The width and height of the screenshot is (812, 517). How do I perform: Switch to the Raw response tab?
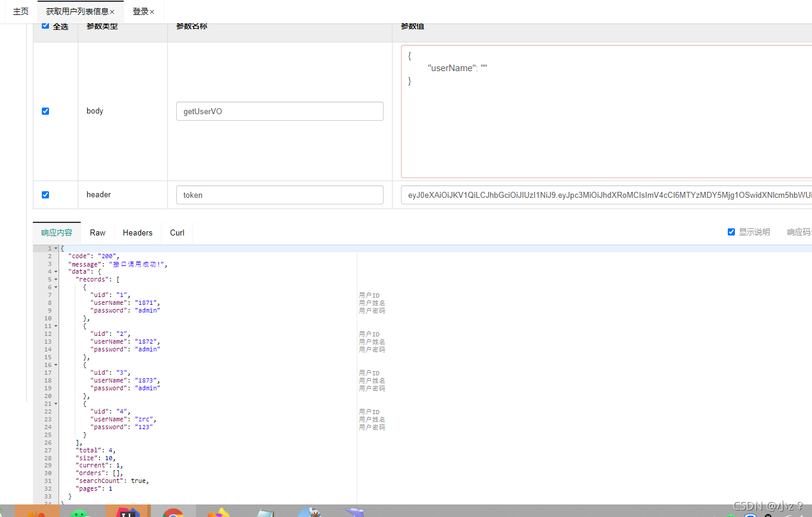point(97,233)
